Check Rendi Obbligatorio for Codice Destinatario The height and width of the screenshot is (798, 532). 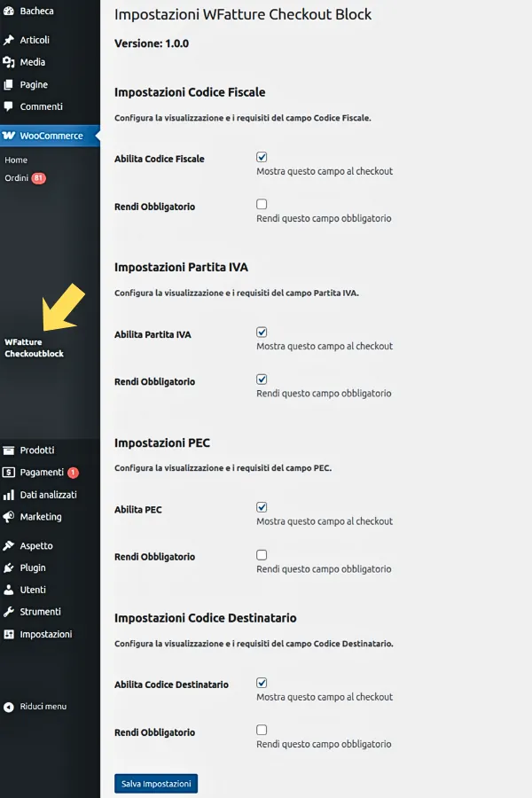coord(262,730)
